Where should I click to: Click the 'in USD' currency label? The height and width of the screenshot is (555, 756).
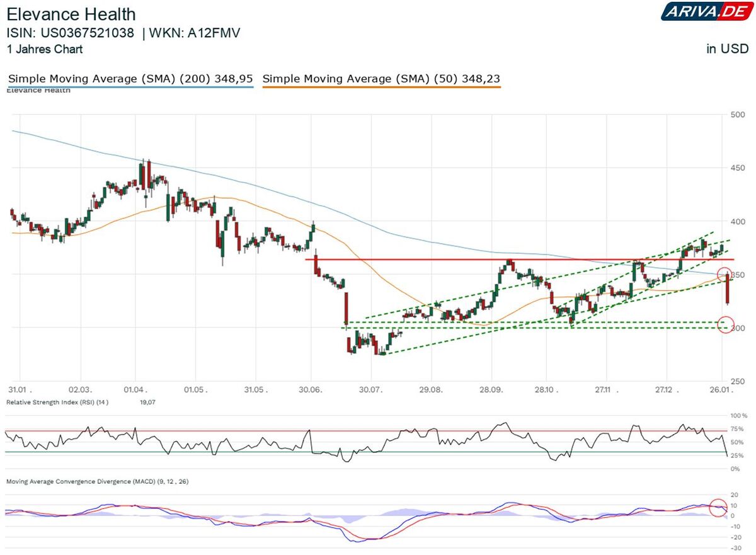pyautogui.click(x=727, y=49)
